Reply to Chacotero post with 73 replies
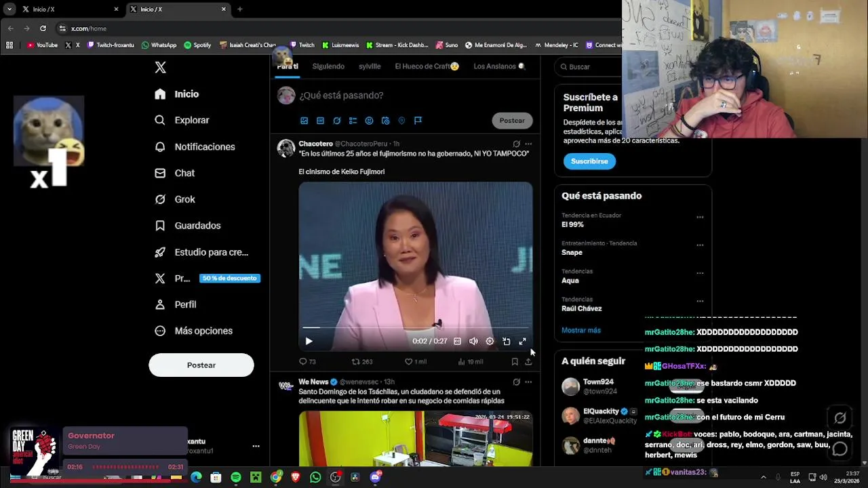 307,362
